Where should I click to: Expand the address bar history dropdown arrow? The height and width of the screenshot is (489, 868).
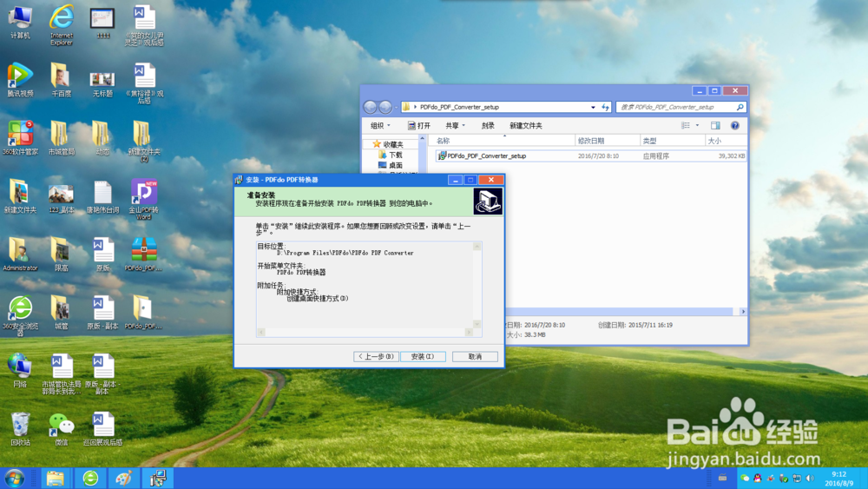tap(593, 107)
